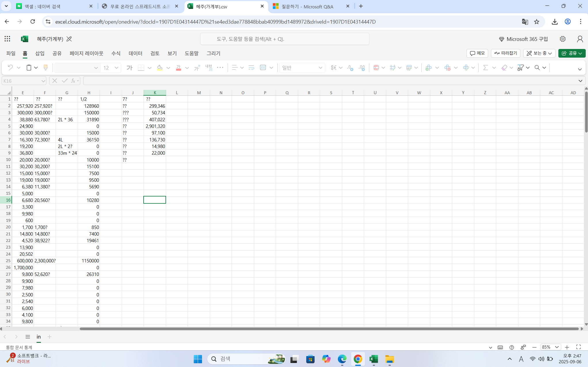Click the Microsoft 365 구입 button
Screen dimensions: 588x367
coord(524,39)
